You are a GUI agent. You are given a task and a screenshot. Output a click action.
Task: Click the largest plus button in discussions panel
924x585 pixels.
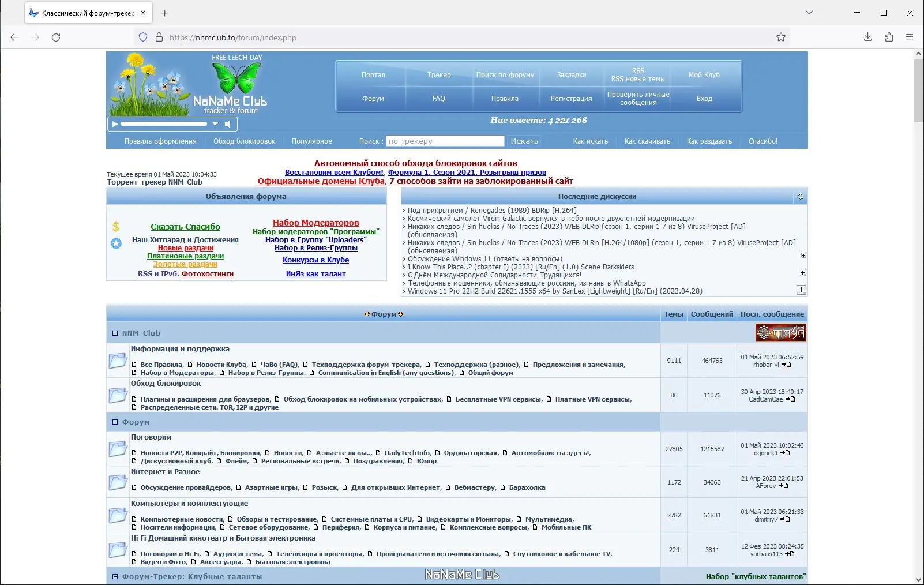click(801, 290)
